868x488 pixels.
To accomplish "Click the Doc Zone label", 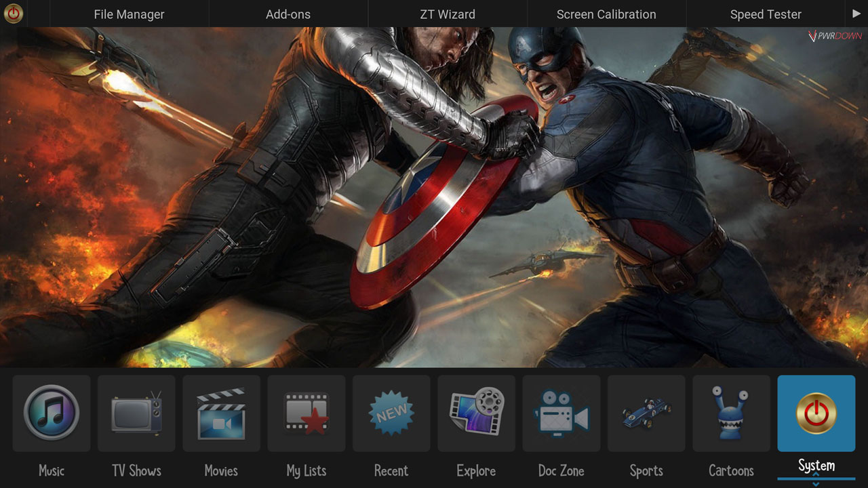I will coord(561,470).
